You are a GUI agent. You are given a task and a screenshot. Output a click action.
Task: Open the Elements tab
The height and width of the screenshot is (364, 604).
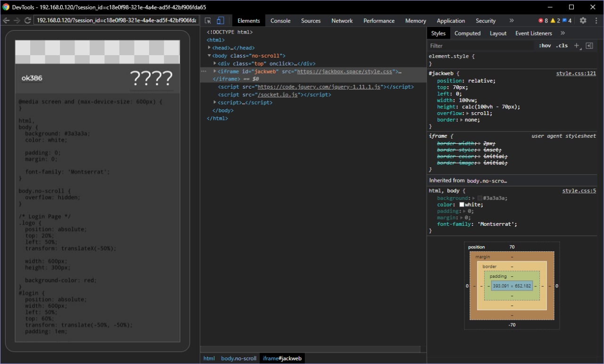point(249,21)
